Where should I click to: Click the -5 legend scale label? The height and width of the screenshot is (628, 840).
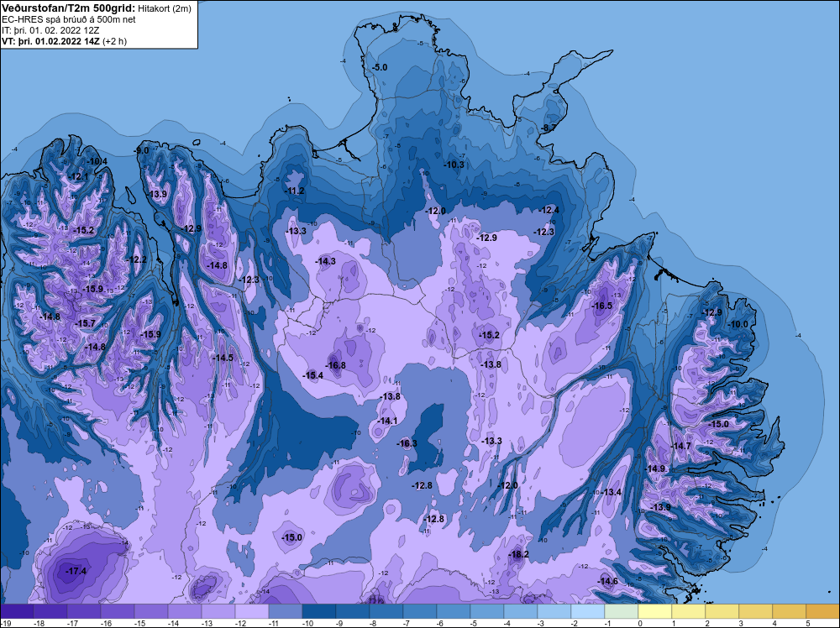pos(474,623)
